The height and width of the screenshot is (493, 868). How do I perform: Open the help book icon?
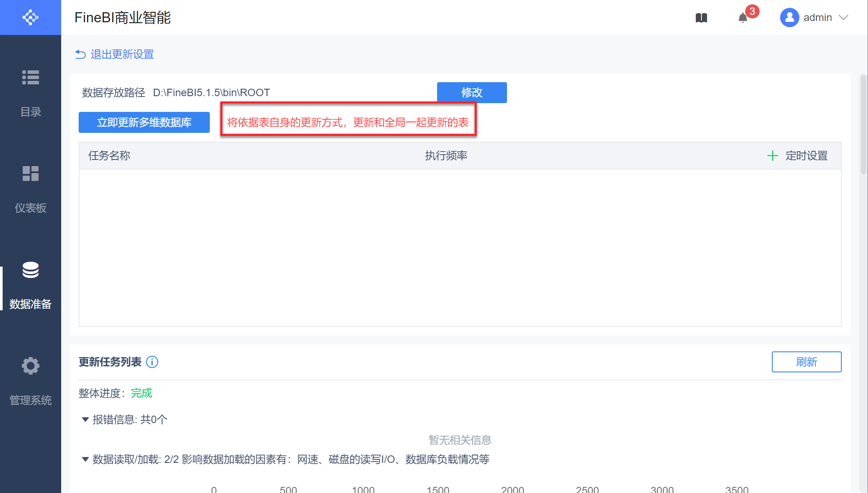coord(701,18)
